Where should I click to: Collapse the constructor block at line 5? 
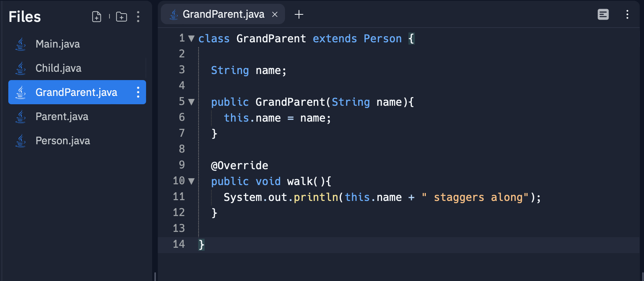pos(191,102)
